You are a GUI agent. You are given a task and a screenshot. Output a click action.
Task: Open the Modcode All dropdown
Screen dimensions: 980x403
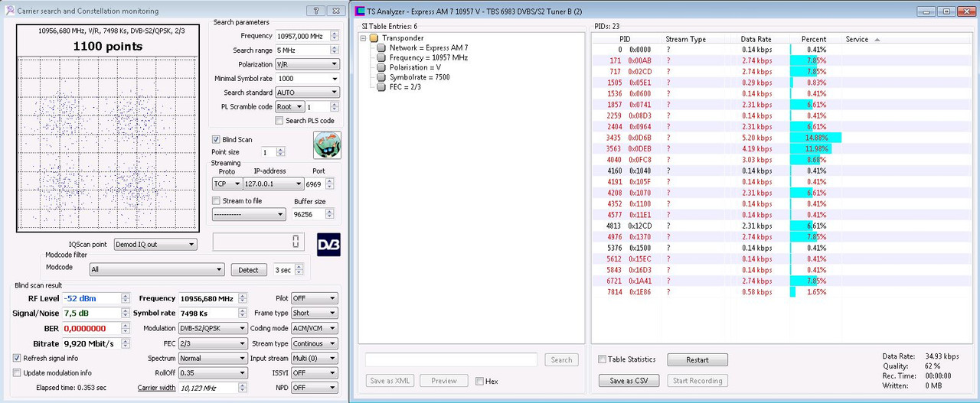[x=156, y=270]
